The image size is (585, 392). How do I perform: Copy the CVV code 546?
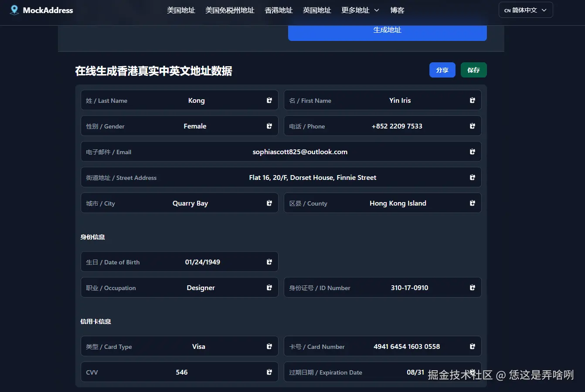point(269,372)
